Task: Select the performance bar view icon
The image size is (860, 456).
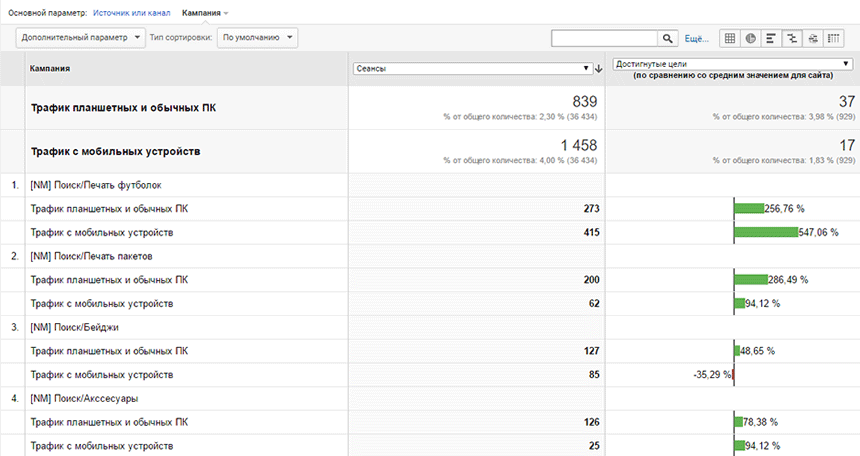Action: 771,38
